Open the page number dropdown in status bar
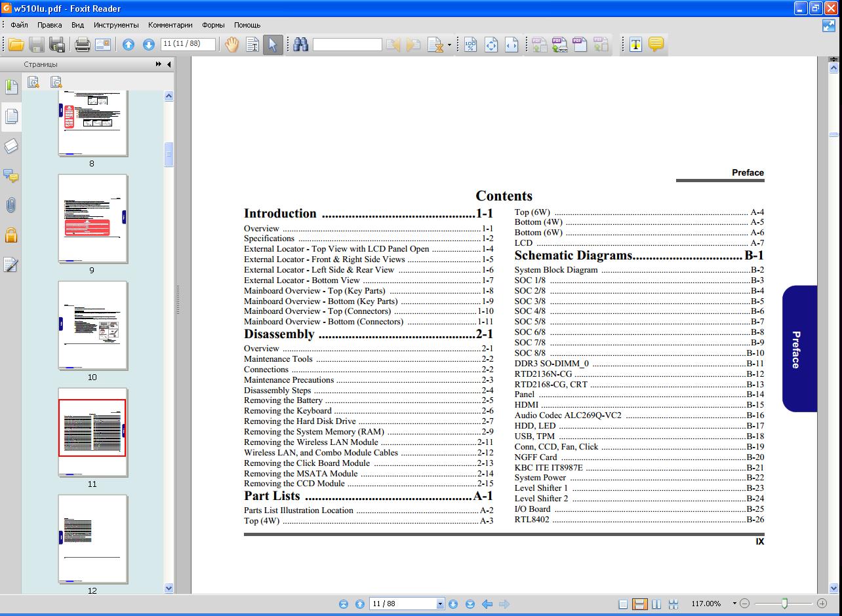Screen dimensions: 842x616 point(440,604)
